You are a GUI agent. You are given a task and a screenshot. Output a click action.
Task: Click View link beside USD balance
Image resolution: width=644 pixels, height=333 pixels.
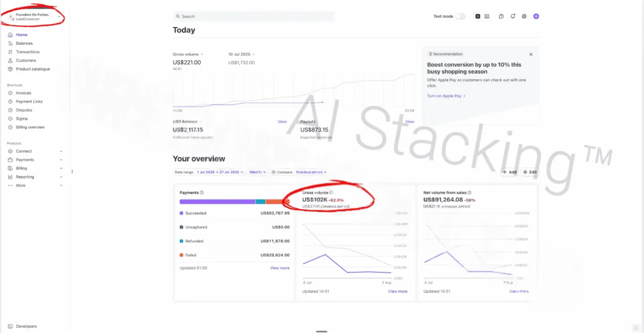(x=282, y=122)
